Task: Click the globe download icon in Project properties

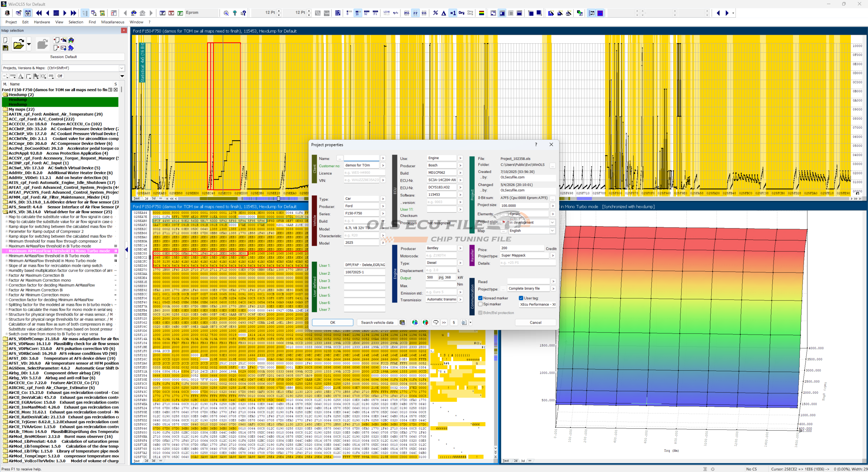Action: pyautogui.click(x=415, y=322)
